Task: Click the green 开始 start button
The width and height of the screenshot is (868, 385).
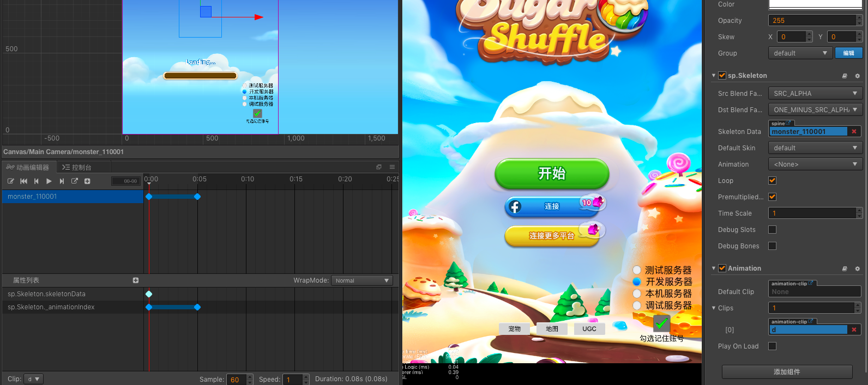Action: pos(552,174)
